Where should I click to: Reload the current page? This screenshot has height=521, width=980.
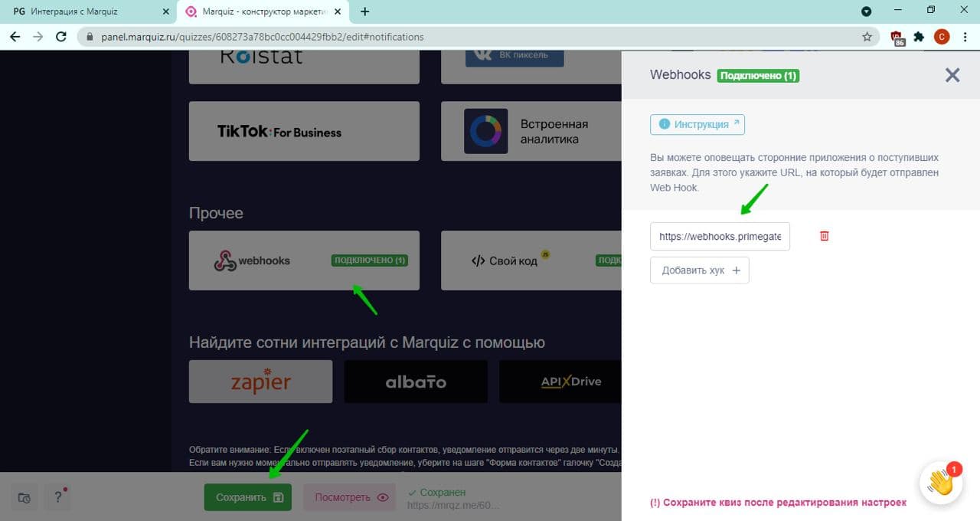(61, 36)
